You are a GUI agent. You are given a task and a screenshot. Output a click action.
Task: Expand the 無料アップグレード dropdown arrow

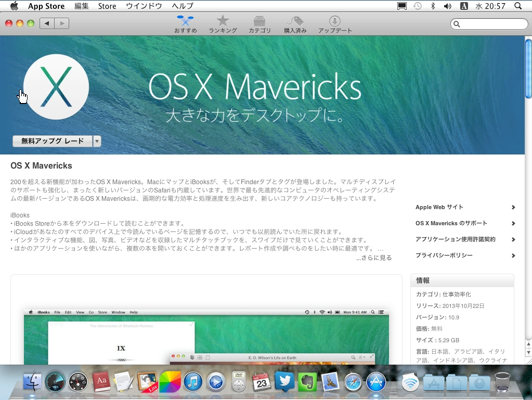(97, 141)
